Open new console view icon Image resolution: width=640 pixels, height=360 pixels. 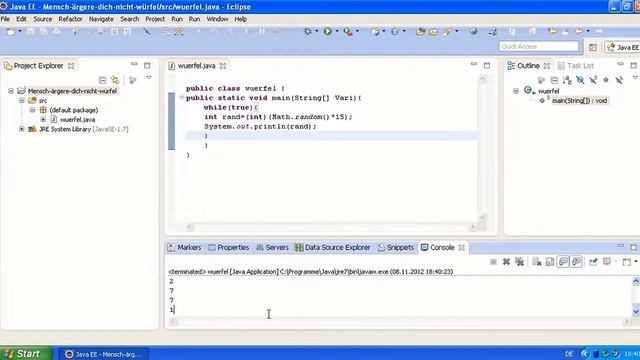[x=627, y=262]
